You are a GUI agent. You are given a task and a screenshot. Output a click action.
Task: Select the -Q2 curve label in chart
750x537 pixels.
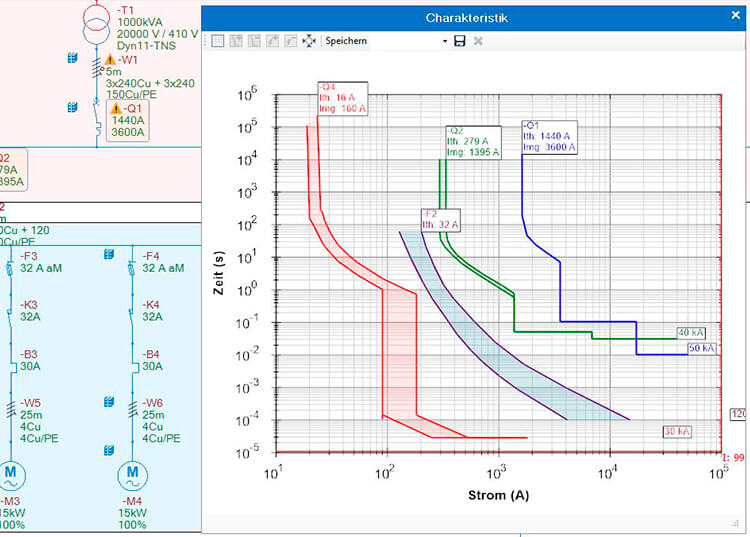pyautogui.click(x=474, y=142)
